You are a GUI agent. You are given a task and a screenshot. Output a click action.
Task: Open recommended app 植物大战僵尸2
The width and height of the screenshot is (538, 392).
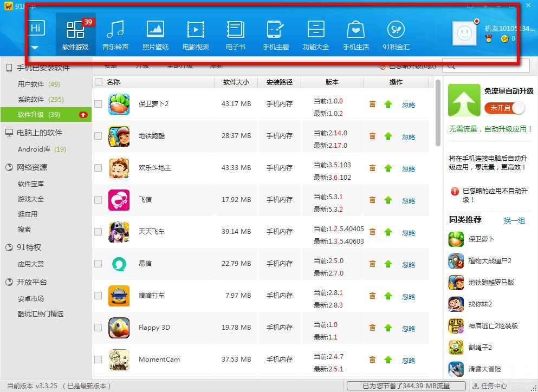coord(479,261)
